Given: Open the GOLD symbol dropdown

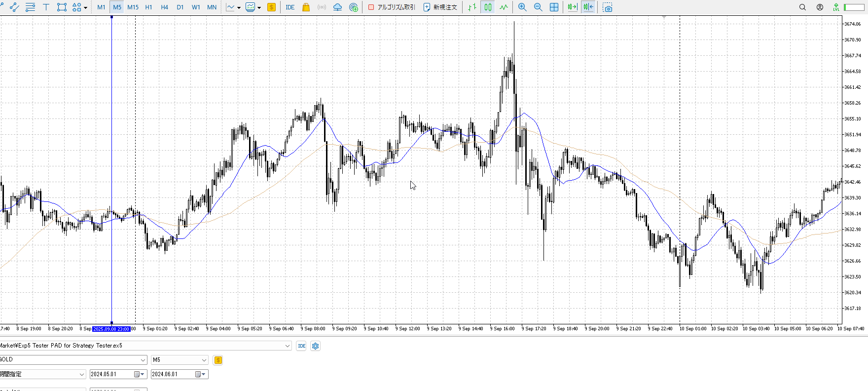Looking at the screenshot, I should [x=143, y=360].
